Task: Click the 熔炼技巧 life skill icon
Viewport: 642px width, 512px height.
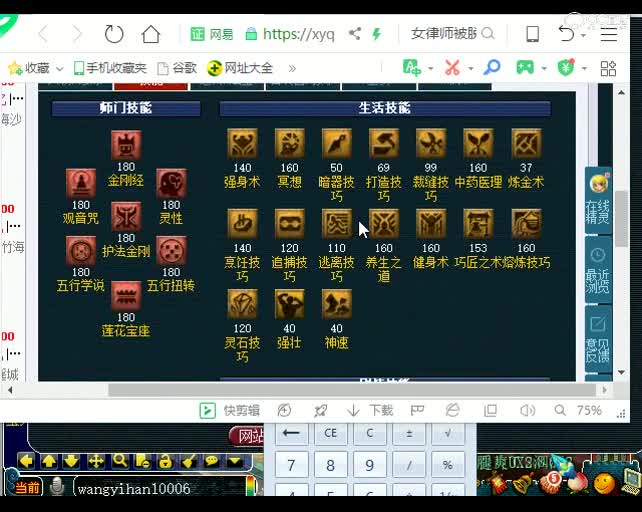Action: 526,224
